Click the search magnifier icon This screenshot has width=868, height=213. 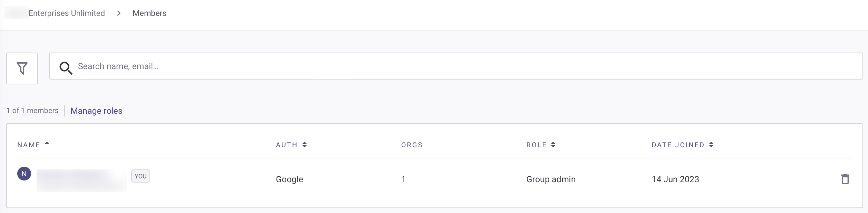click(66, 68)
